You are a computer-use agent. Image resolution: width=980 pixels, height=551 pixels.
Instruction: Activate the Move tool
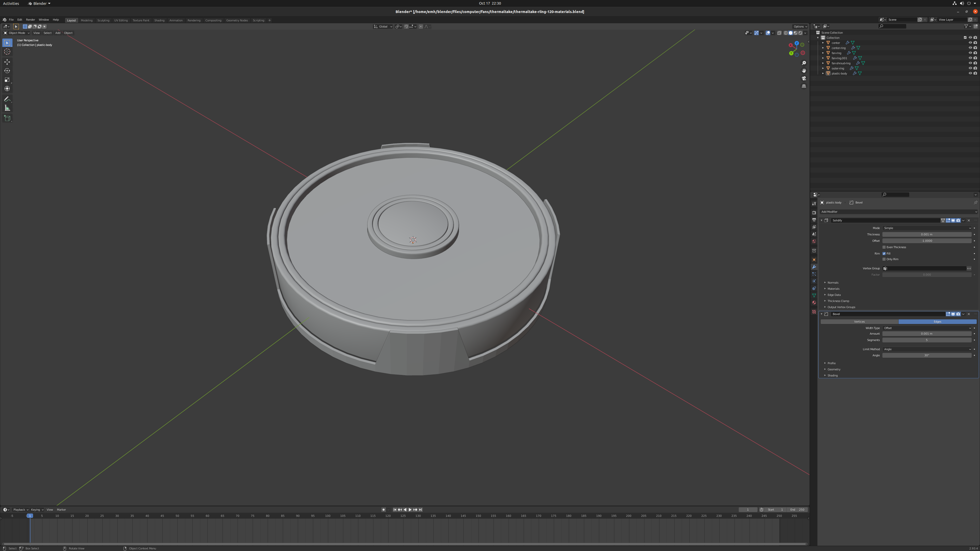7,61
